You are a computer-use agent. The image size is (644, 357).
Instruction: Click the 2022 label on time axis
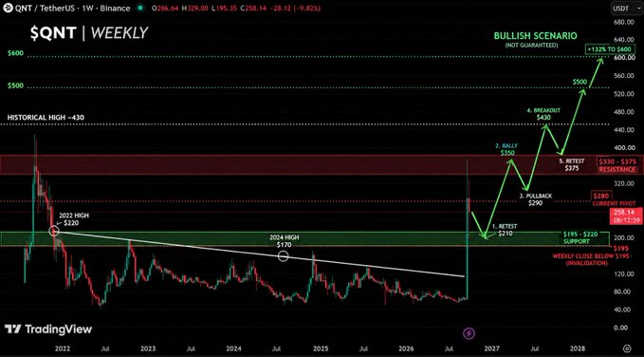[x=63, y=348]
